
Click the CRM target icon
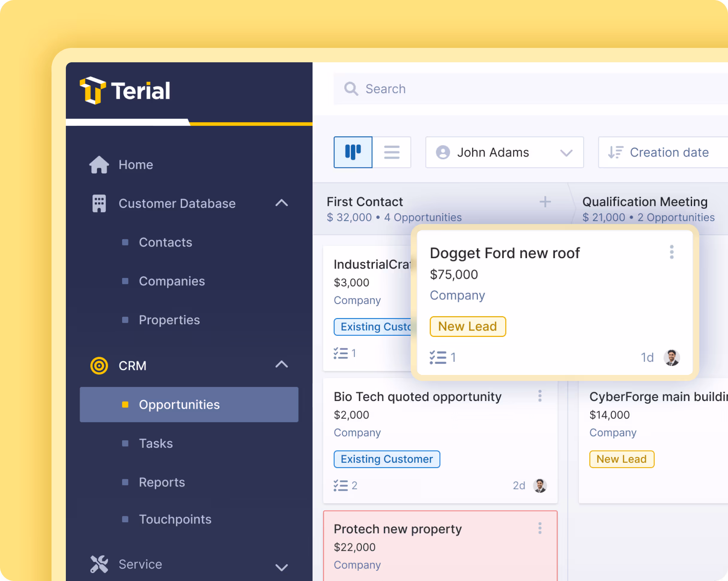pos(98,365)
